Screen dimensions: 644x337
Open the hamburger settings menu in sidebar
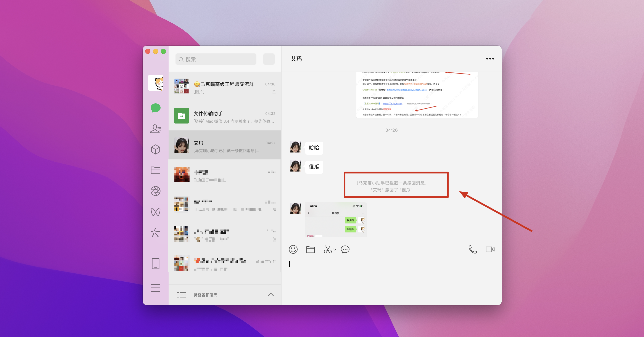156,288
